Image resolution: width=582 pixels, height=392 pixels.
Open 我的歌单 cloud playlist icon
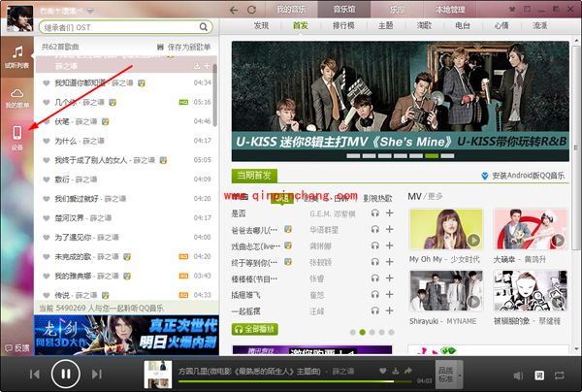pyautogui.click(x=16, y=93)
